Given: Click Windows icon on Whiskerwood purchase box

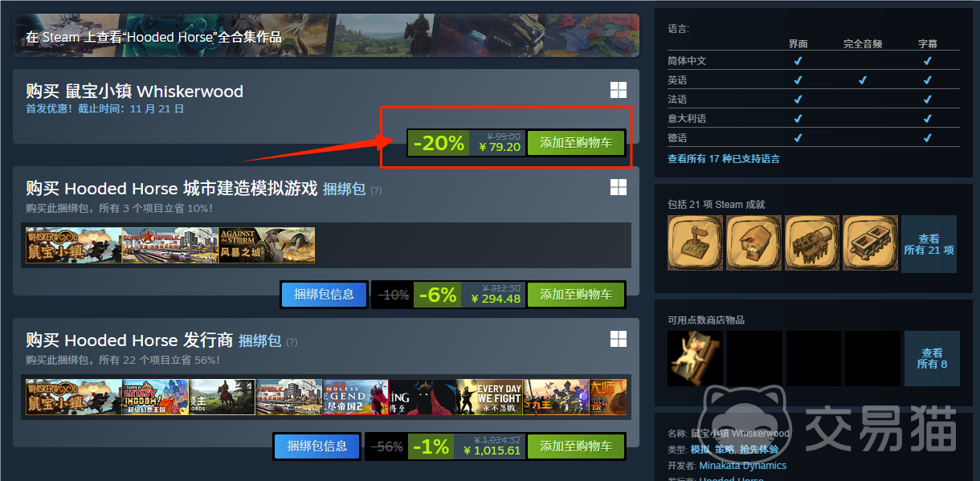Looking at the screenshot, I should (618, 90).
